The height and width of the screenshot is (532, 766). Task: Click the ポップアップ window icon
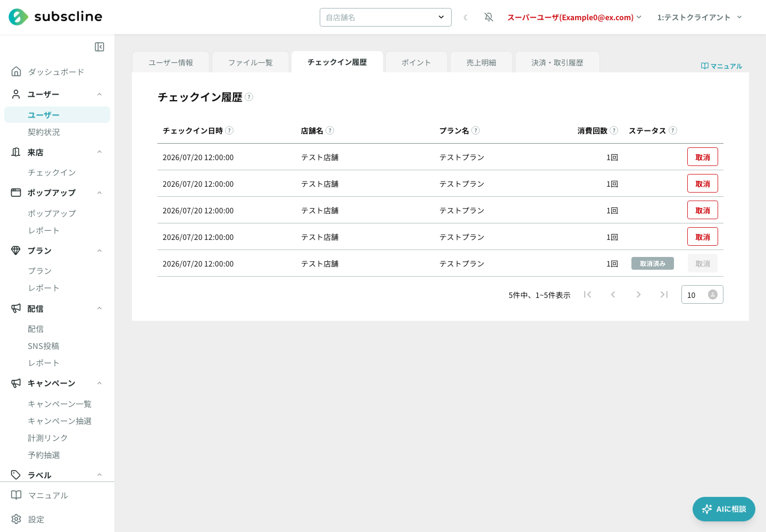pyautogui.click(x=16, y=193)
